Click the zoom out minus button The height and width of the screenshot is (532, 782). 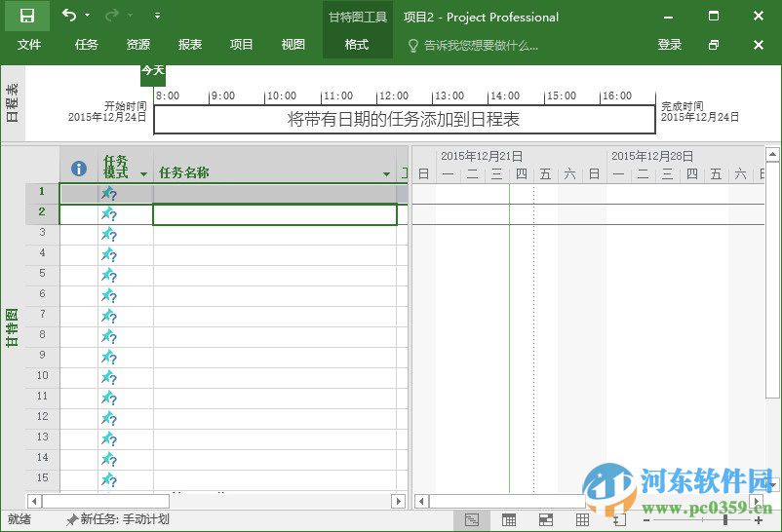646,520
